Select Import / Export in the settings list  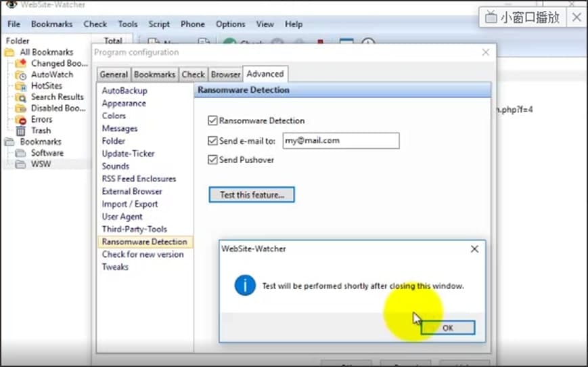(130, 204)
